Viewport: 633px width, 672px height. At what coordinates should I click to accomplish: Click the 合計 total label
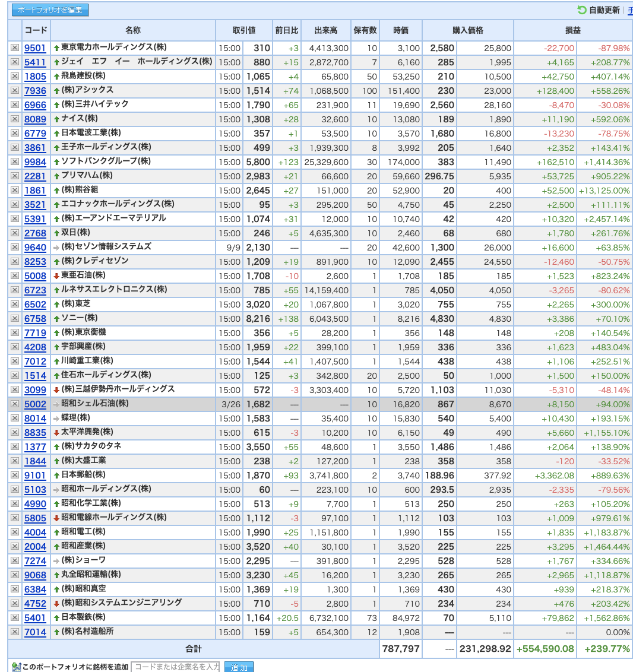(x=194, y=649)
